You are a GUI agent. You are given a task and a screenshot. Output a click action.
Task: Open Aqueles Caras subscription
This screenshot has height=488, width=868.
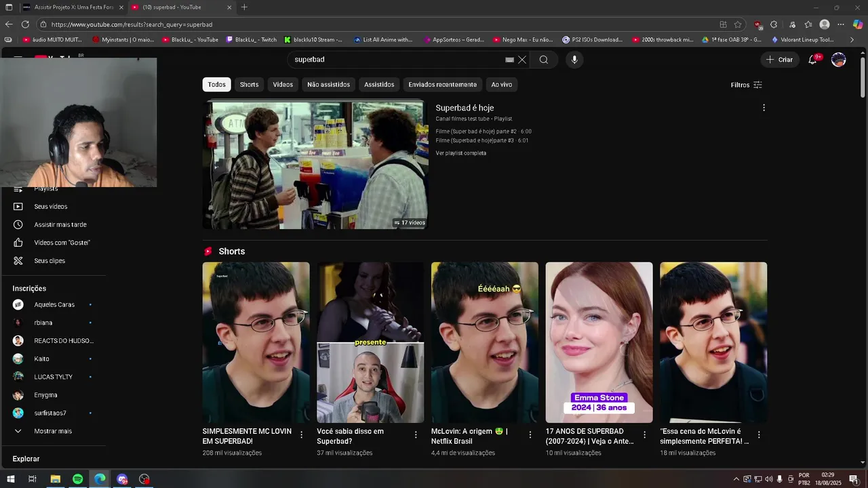(53, 305)
